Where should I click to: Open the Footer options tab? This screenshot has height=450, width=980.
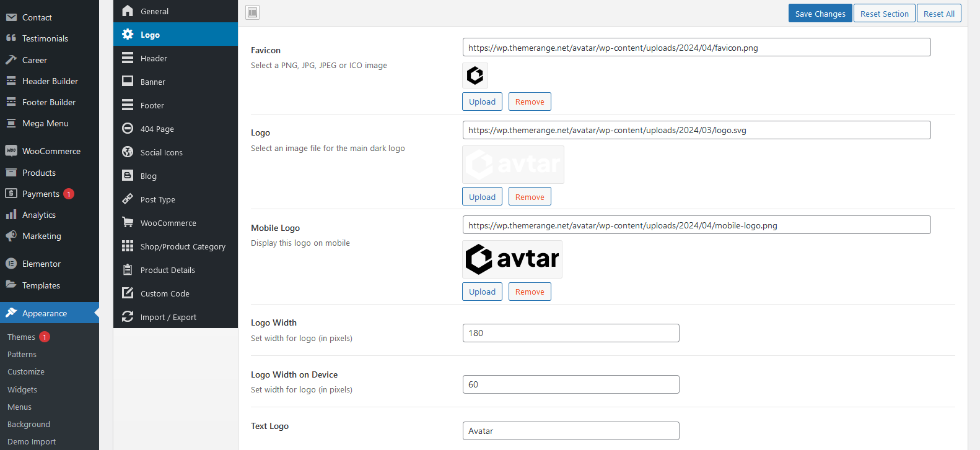175,105
